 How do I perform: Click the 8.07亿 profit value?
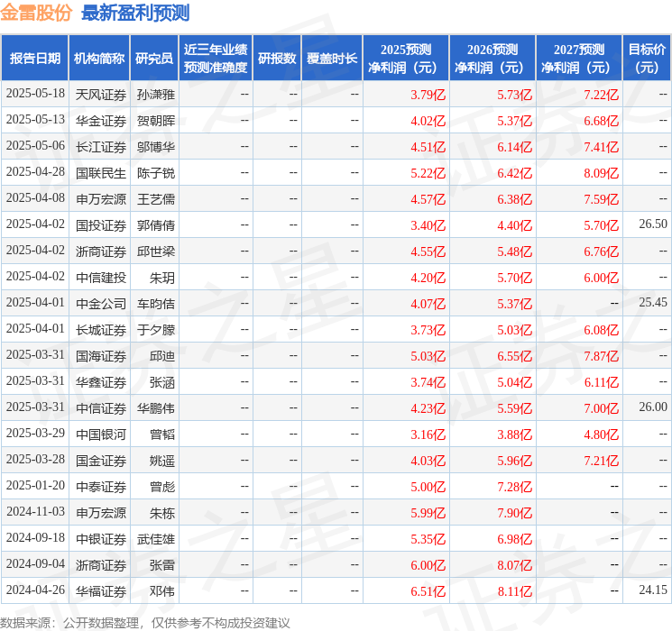[x=514, y=565]
